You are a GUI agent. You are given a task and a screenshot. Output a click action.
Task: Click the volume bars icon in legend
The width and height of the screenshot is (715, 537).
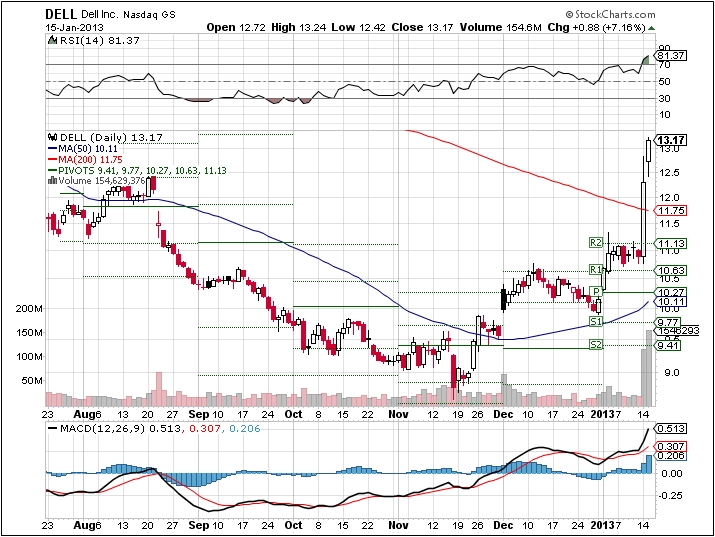click(52, 181)
